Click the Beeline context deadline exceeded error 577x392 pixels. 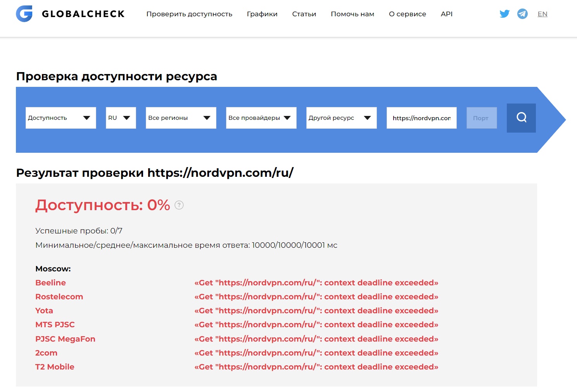pyautogui.click(x=316, y=283)
